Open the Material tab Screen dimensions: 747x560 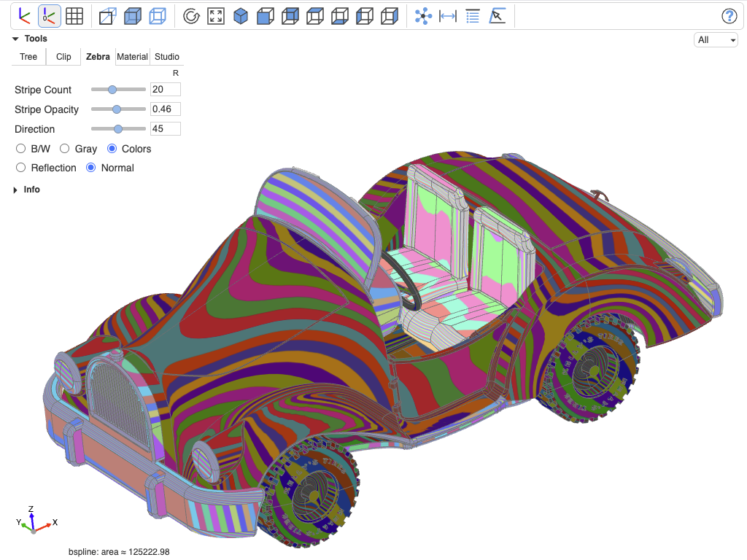pyautogui.click(x=133, y=57)
